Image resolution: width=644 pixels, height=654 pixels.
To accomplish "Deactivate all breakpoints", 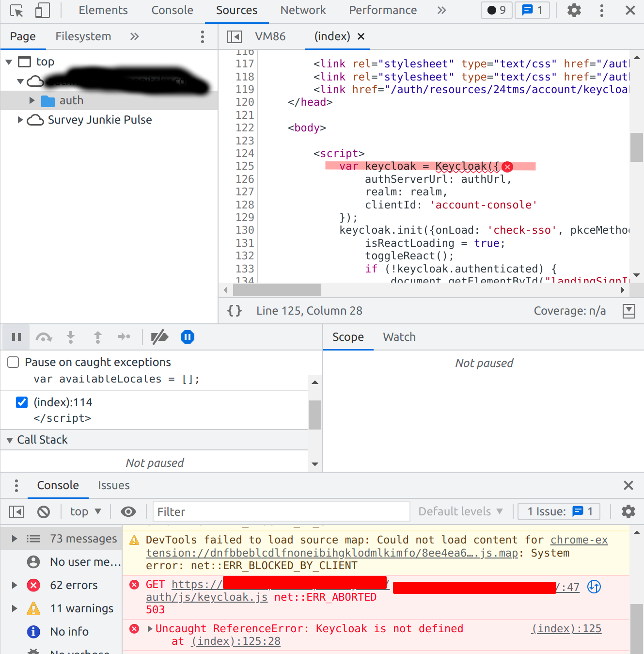I will point(159,337).
